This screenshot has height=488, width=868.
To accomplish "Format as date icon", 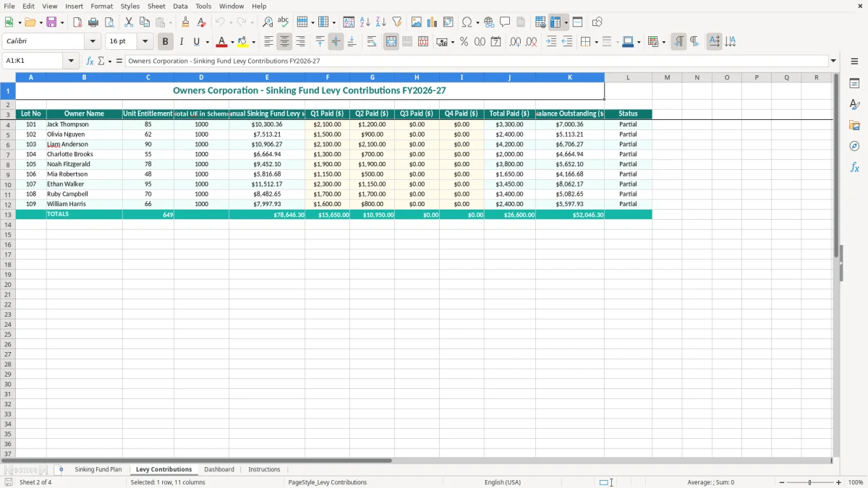I will (495, 42).
